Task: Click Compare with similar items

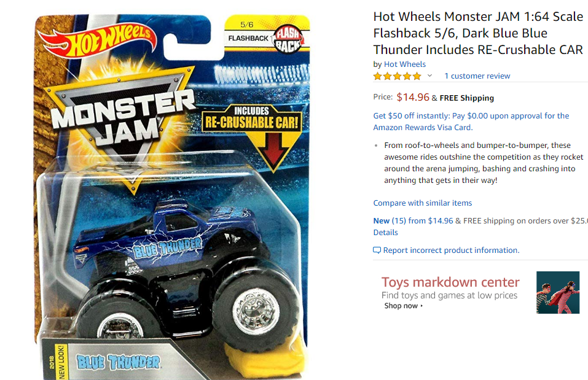Action: click(423, 203)
